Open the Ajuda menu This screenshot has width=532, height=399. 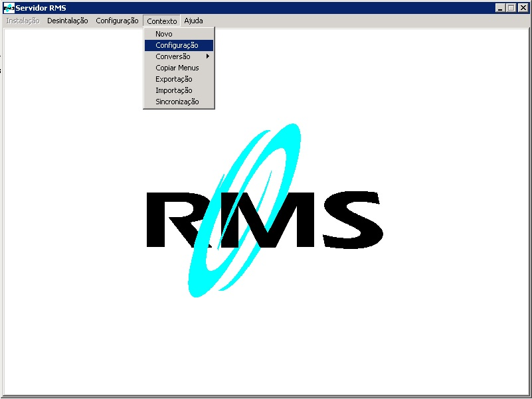tap(193, 21)
